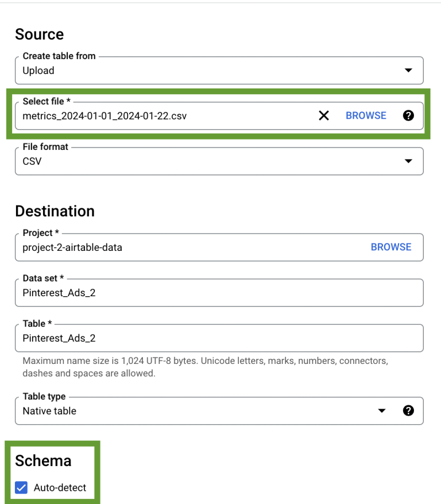Open help for the Select file field
The image size is (441, 504).
point(408,115)
